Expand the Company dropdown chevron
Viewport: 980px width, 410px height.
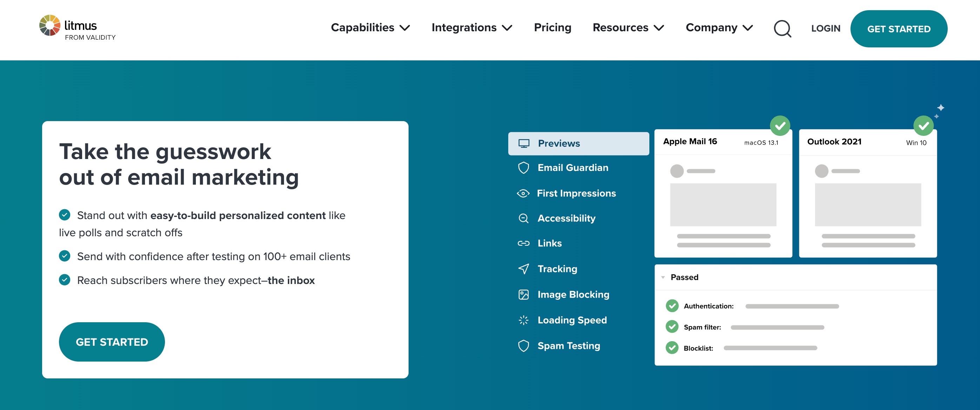pos(748,28)
